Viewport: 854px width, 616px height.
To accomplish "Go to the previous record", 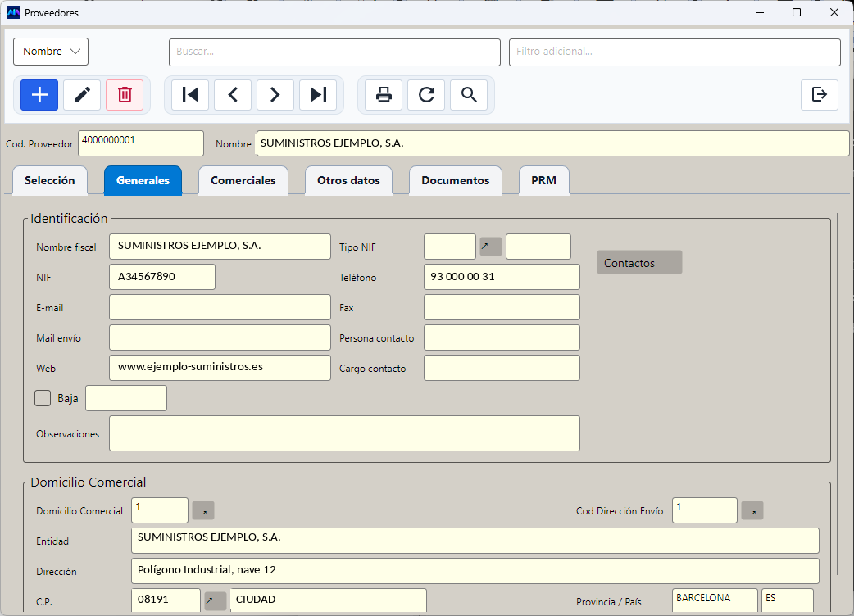I will pos(233,95).
